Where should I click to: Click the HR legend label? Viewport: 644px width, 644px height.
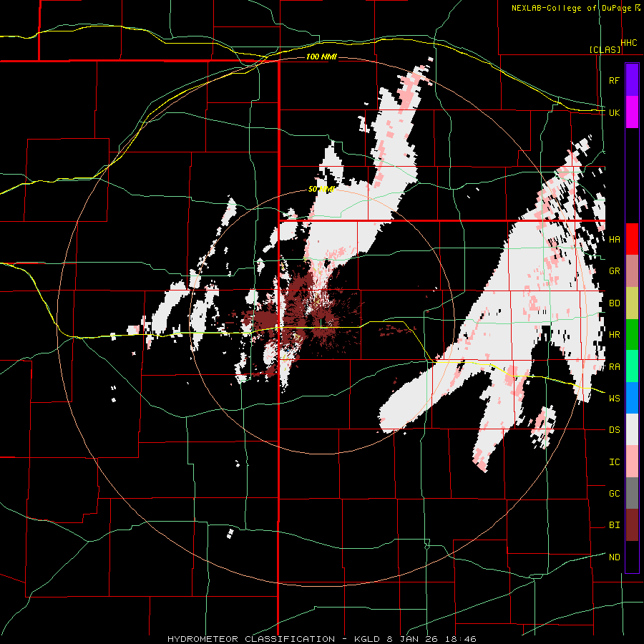[x=614, y=335]
